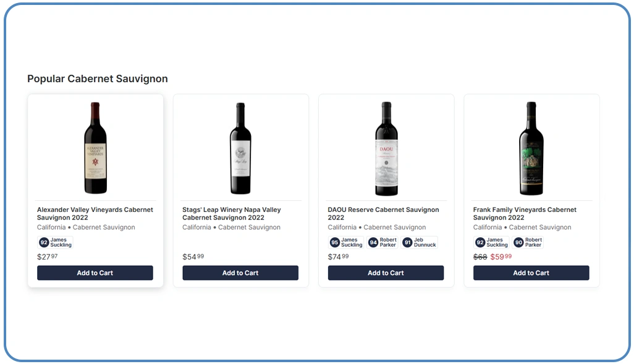Open Stags' Leap Winery Napa Valley title link
The height and width of the screenshot is (364, 634).
[232, 214]
